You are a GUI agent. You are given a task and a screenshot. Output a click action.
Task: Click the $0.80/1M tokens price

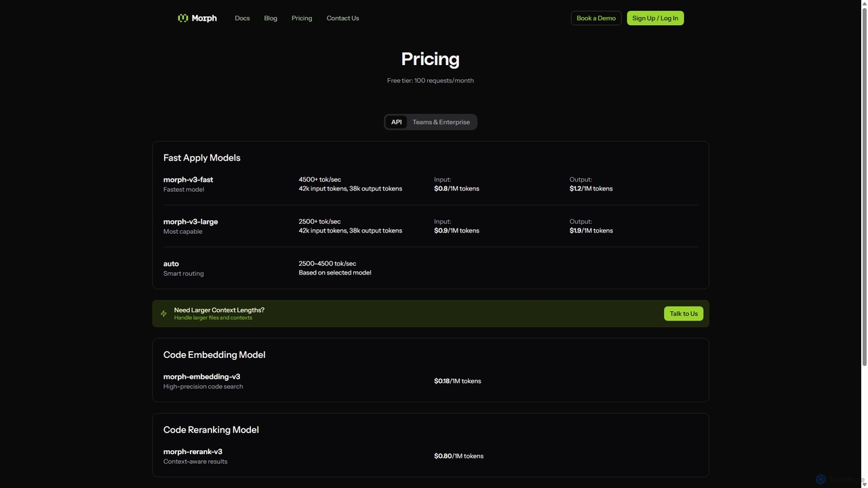click(x=458, y=456)
